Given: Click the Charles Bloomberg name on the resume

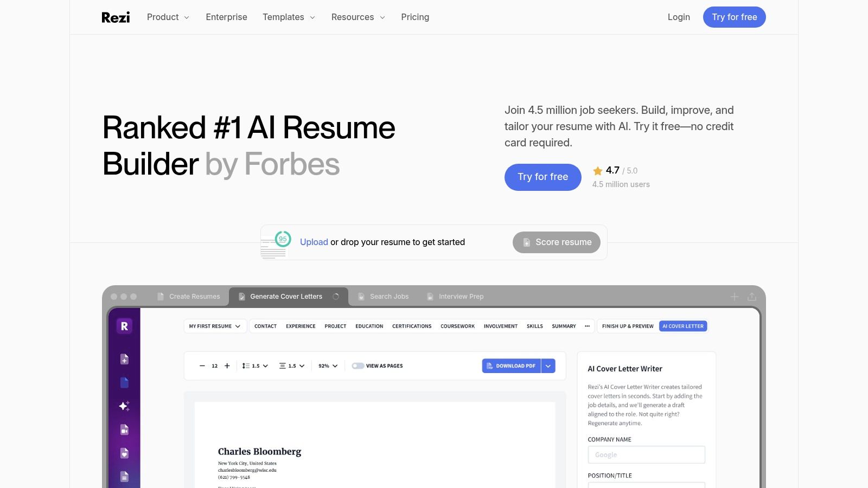Looking at the screenshot, I should point(259,452).
